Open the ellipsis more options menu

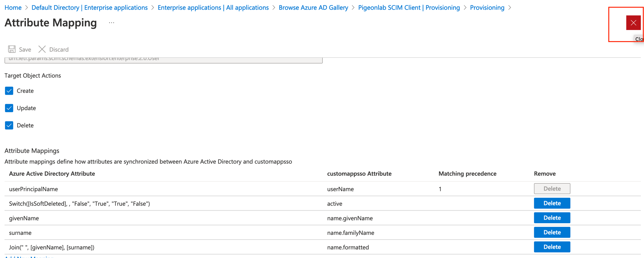[111, 23]
